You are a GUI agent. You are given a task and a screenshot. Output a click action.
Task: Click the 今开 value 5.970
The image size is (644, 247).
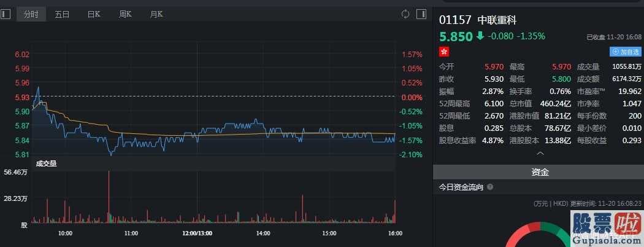pyautogui.click(x=494, y=67)
